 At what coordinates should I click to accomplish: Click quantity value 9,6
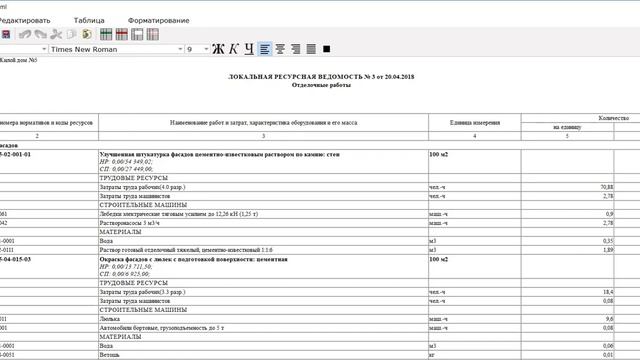tap(609, 319)
